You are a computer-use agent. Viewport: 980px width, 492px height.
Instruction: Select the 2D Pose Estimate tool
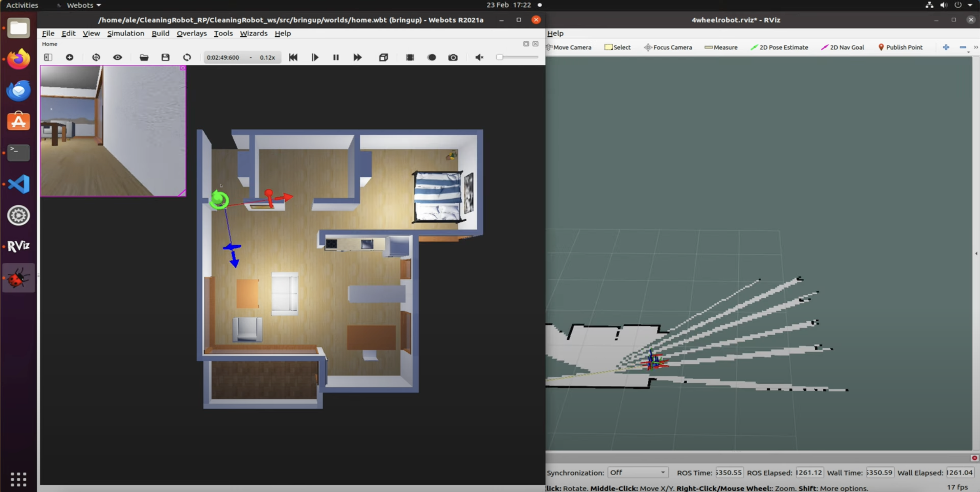coord(779,47)
